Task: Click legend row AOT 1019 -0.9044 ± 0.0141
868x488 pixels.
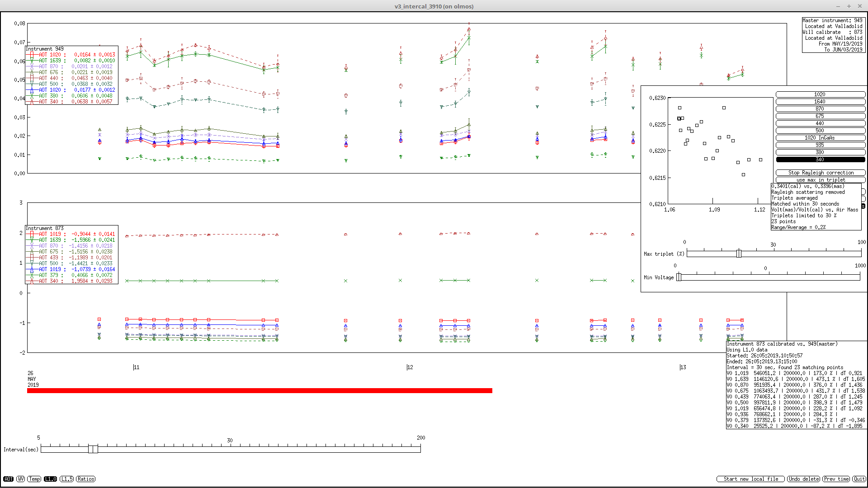Action: tap(71, 234)
